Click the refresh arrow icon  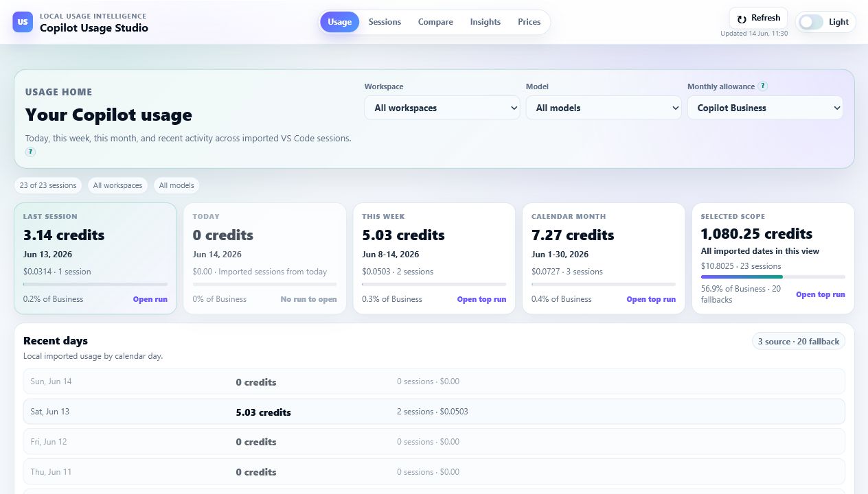pos(742,19)
